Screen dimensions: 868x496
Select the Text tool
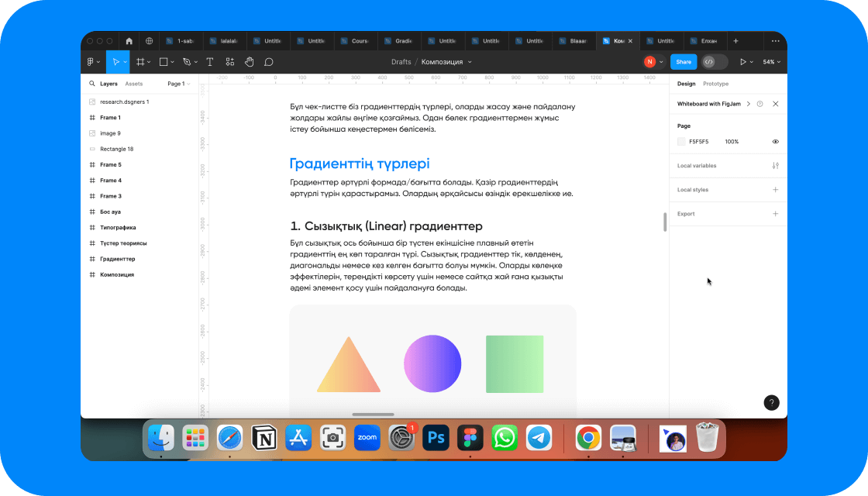(x=209, y=62)
